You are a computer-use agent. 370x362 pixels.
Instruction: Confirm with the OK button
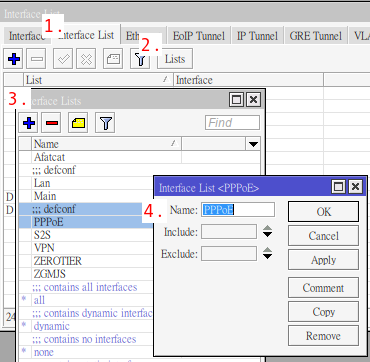click(x=323, y=211)
